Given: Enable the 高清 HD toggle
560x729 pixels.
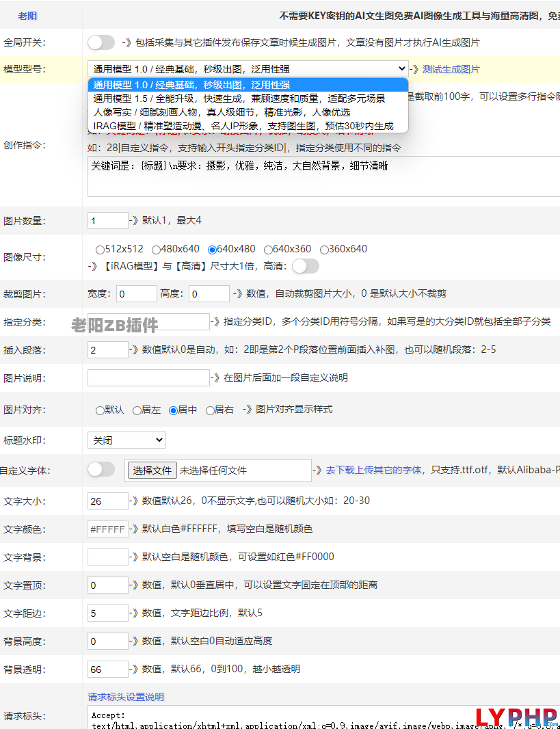Looking at the screenshot, I should 306,267.
